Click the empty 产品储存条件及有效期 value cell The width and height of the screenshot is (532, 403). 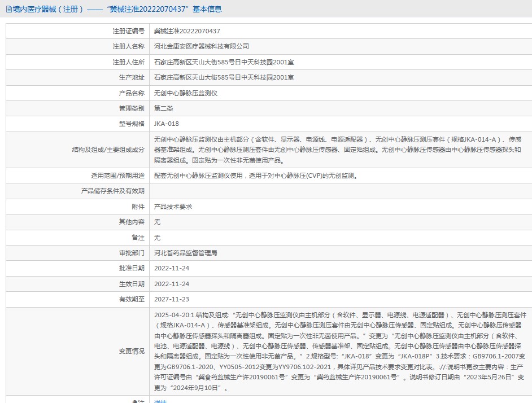339,191
